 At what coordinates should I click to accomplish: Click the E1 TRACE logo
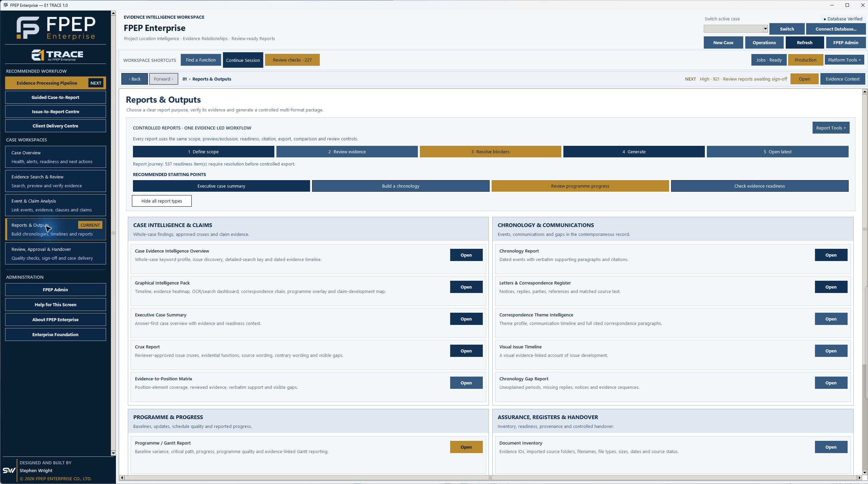coord(57,55)
